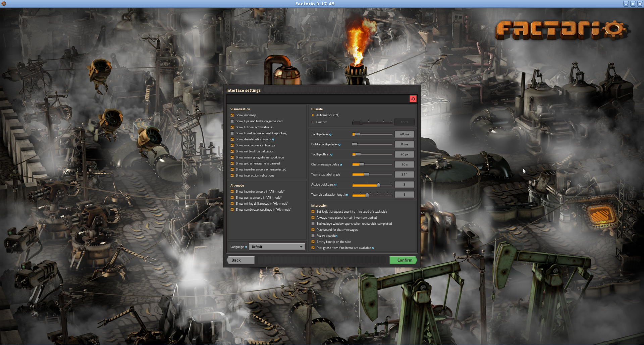
Task: Toggle Show item labels in cursor
Action: (232, 139)
